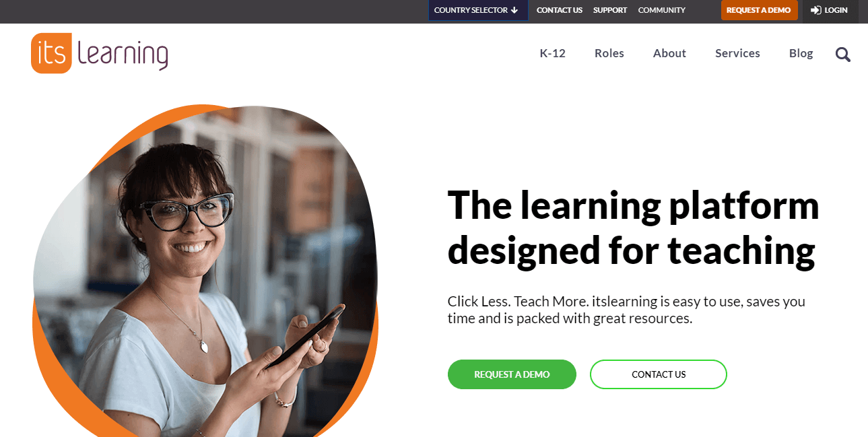This screenshot has height=437, width=868.
Task: Click the itslearning orange logo
Action: [99, 53]
